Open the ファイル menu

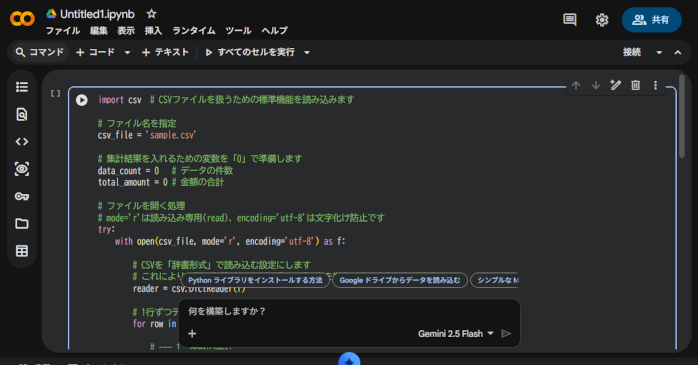[x=63, y=31]
